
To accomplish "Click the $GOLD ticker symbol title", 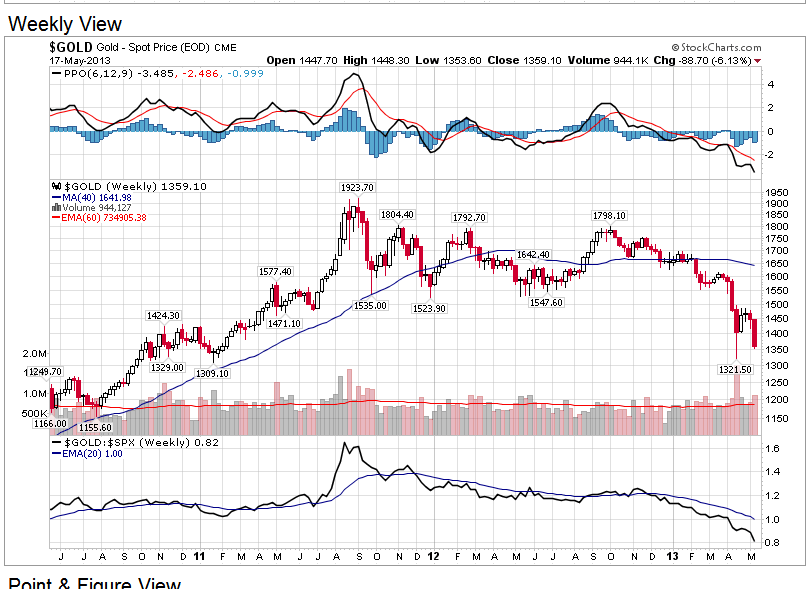I will tap(71, 47).
